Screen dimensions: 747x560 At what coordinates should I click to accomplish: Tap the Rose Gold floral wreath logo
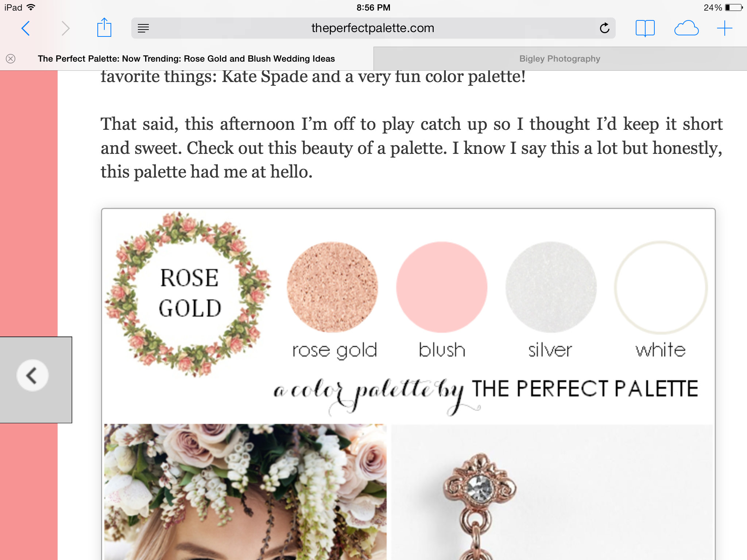[188, 293]
